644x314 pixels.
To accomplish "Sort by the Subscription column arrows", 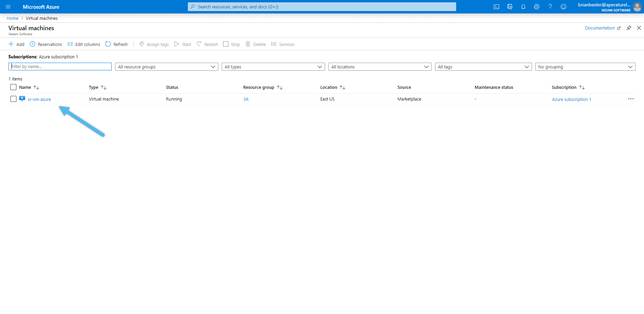I will pyautogui.click(x=582, y=87).
